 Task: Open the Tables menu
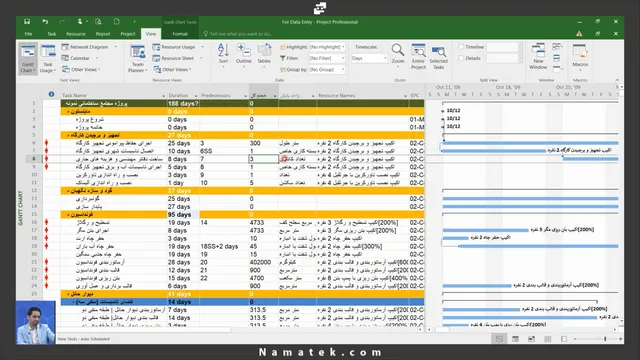pos(264,56)
